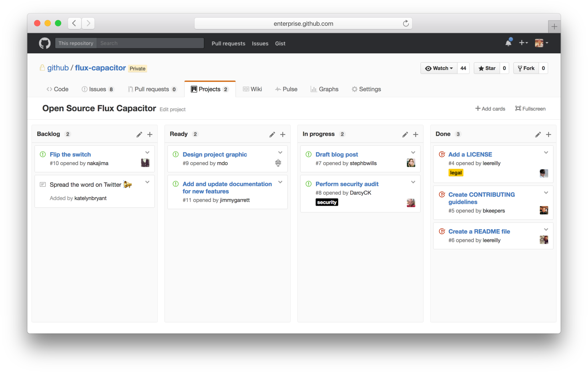Click Add cards button
This screenshot has height=372, width=588.
(490, 109)
